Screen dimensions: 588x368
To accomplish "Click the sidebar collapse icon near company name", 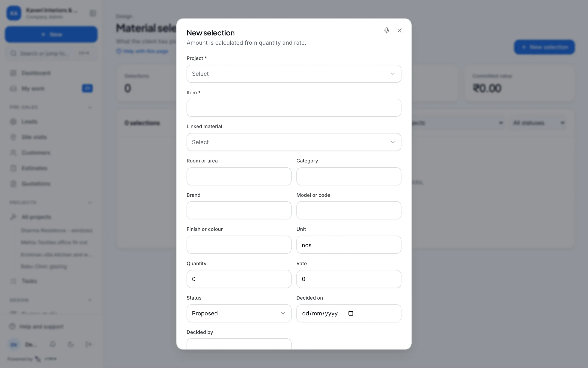I will pos(93,13).
